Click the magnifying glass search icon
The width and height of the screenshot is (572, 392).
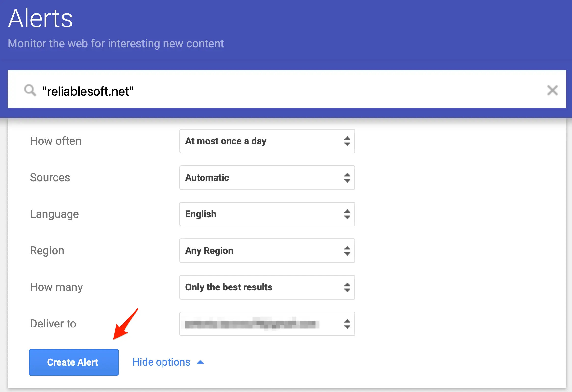pyautogui.click(x=30, y=90)
